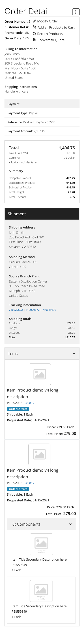This screenshot has width=84, height=644.
Task: Choose Add all Products to Cart
Action: [56, 28]
